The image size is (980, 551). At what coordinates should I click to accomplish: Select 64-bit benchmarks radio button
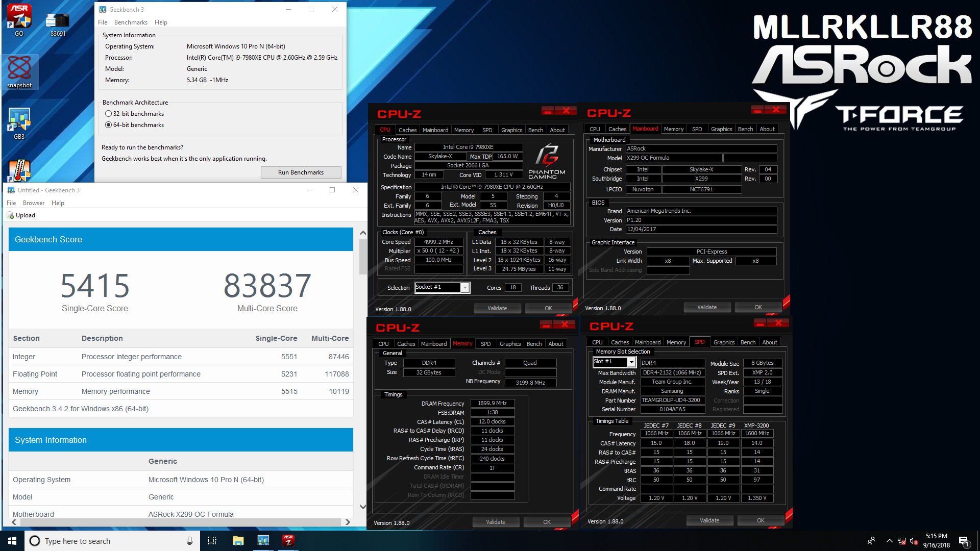pos(108,125)
